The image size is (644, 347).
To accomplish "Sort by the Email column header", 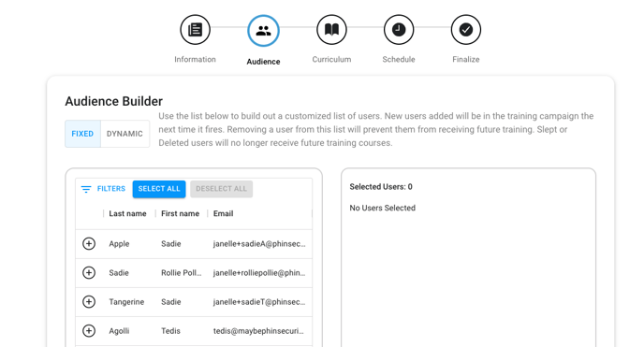I will [223, 213].
